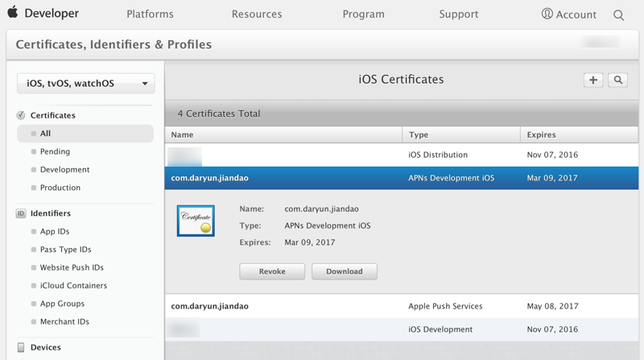Revoke the selected certificate
Viewport: 644px width, 360px height.
click(272, 271)
